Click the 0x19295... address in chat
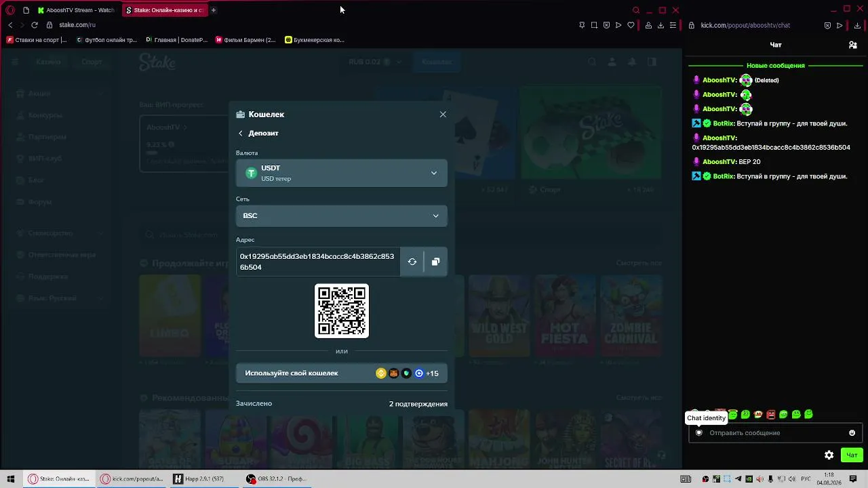 coord(771,148)
